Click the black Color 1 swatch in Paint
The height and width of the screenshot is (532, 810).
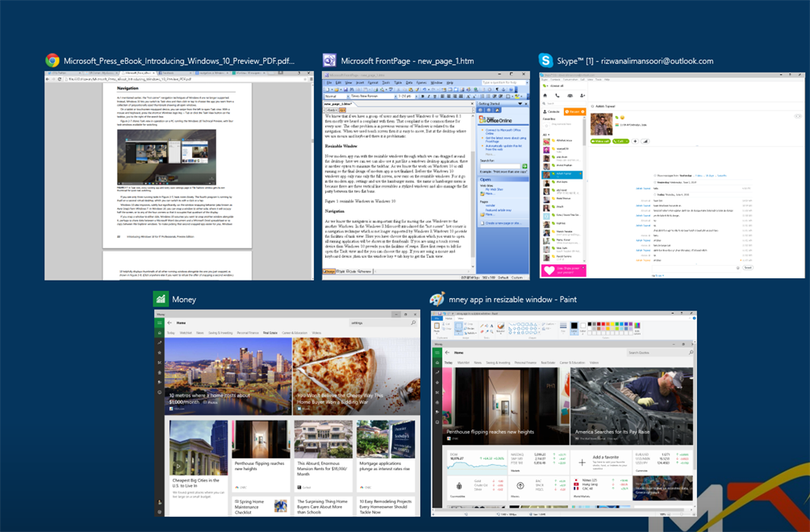pyautogui.click(x=574, y=328)
